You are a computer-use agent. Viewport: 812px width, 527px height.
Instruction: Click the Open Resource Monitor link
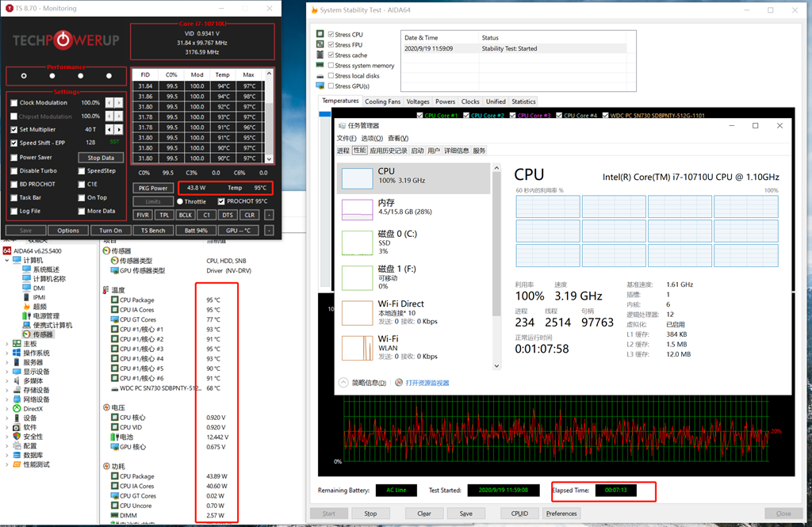pyautogui.click(x=427, y=383)
